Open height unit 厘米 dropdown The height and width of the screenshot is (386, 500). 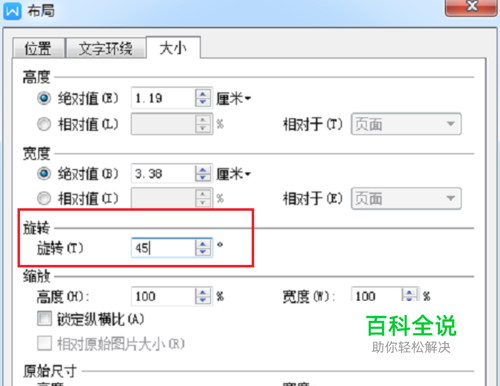[233, 98]
